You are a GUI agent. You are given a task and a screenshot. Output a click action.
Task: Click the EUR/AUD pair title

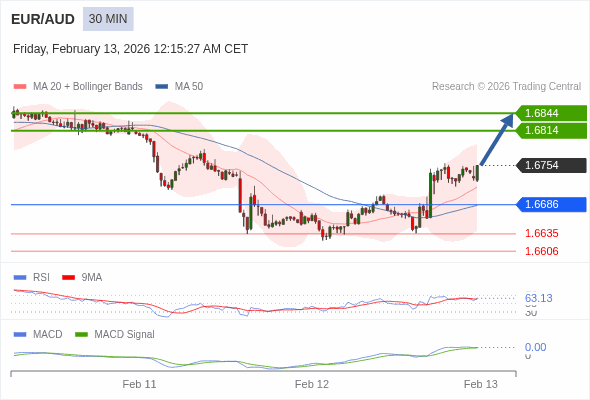[x=43, y=19]
